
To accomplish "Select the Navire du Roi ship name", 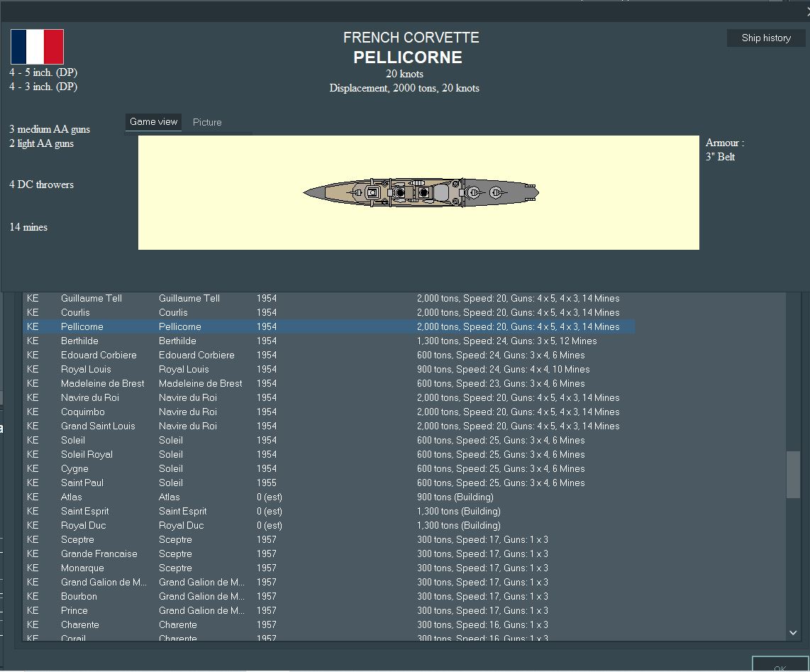I will pyautogui.click(x=90, y=397).
